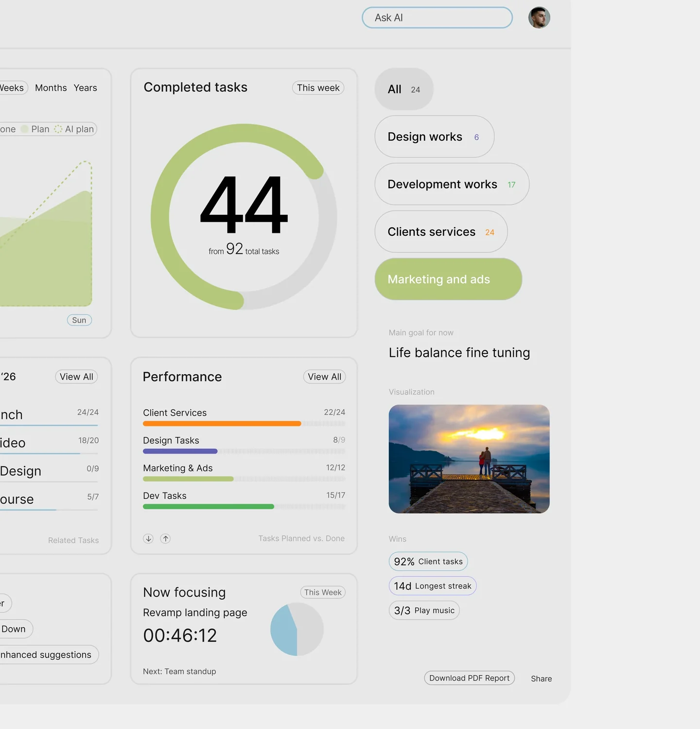Viewport: 700px width, 729px height.
Task: Open the This Week selector in Now focusing
Action: pos(323,592)
